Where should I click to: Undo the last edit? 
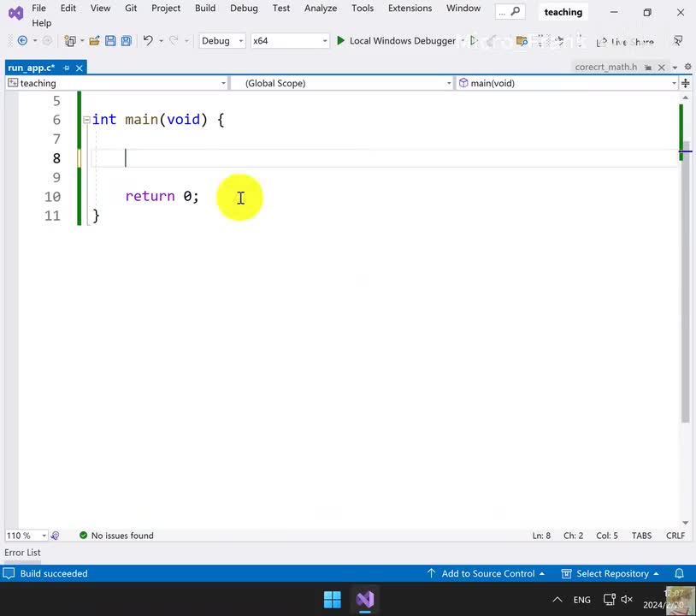coord(148,41)
